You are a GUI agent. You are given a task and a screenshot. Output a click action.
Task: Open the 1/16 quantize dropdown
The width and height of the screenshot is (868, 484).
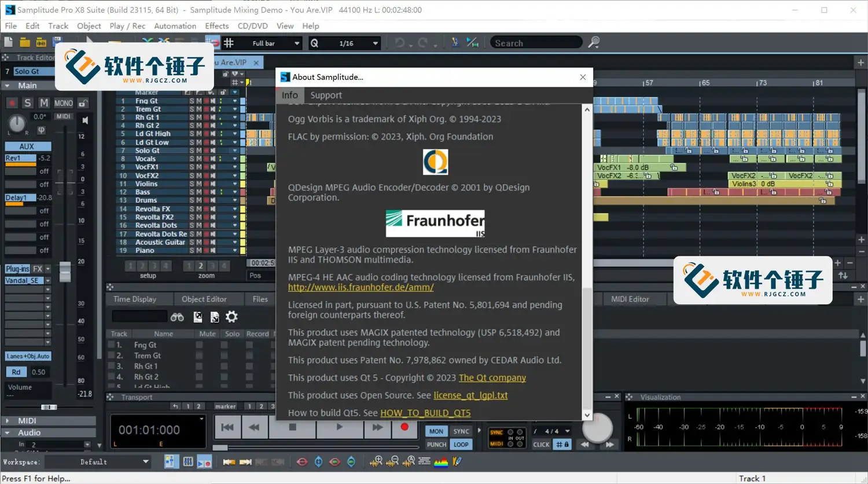point(375,43)
